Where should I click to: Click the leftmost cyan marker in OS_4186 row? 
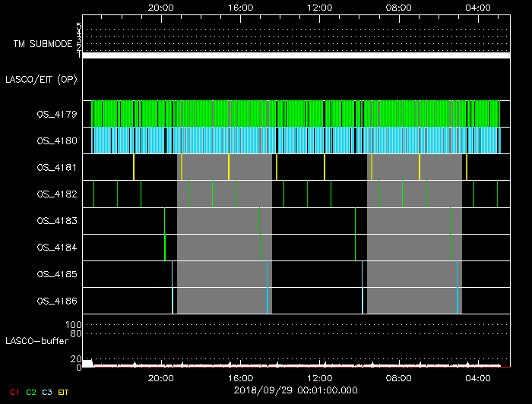point(173,300)
